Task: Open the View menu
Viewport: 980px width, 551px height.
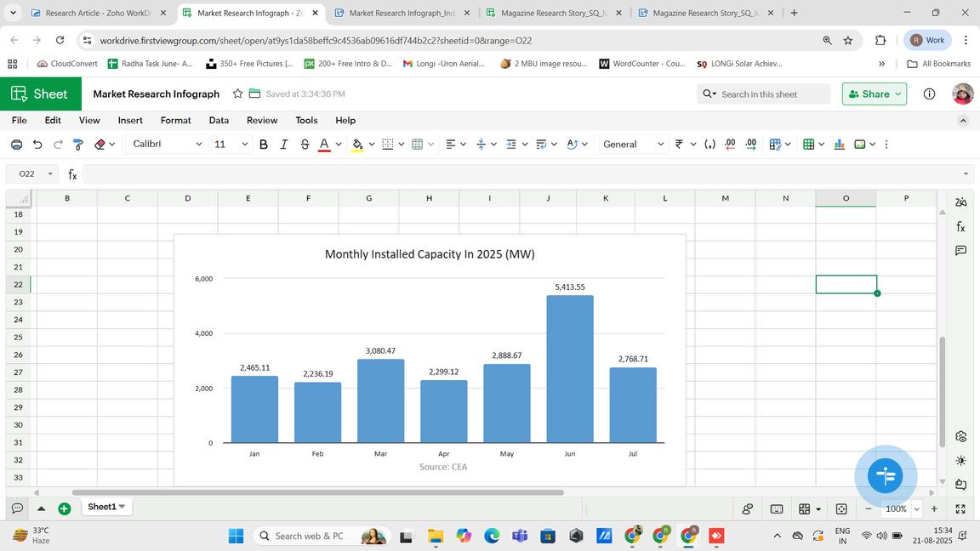Action: (x=89, y=121)
